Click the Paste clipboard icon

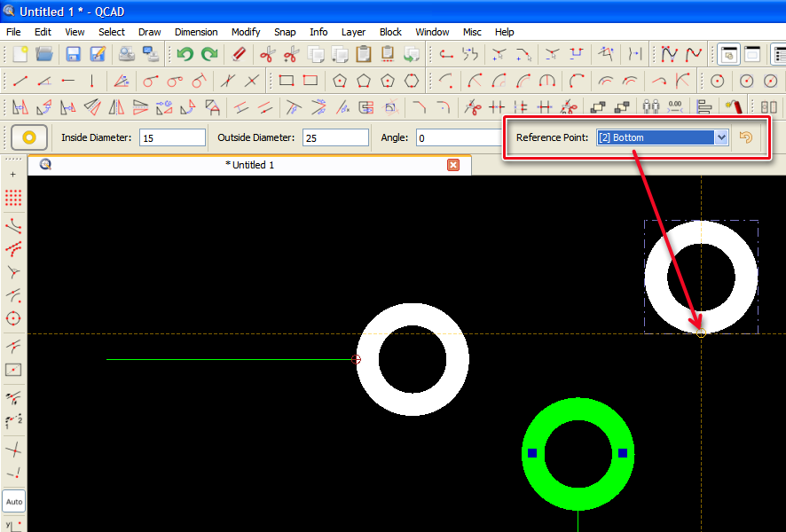click(x=364, y=54)
